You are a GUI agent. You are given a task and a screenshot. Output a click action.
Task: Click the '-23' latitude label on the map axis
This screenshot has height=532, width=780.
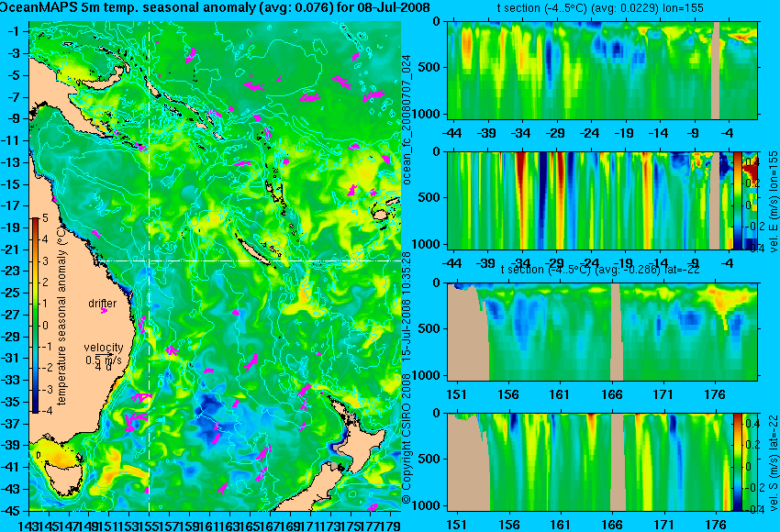10,271
